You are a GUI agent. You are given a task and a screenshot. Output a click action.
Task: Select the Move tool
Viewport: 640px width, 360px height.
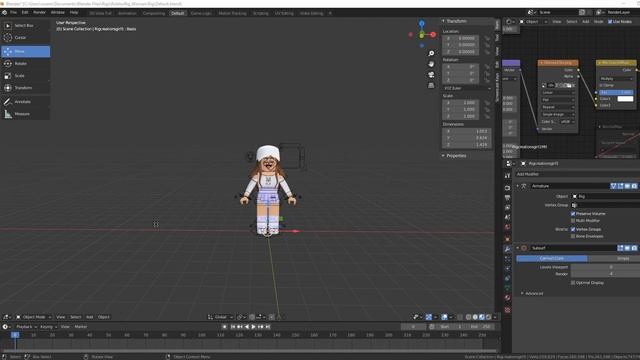click(x=25, y=51)
